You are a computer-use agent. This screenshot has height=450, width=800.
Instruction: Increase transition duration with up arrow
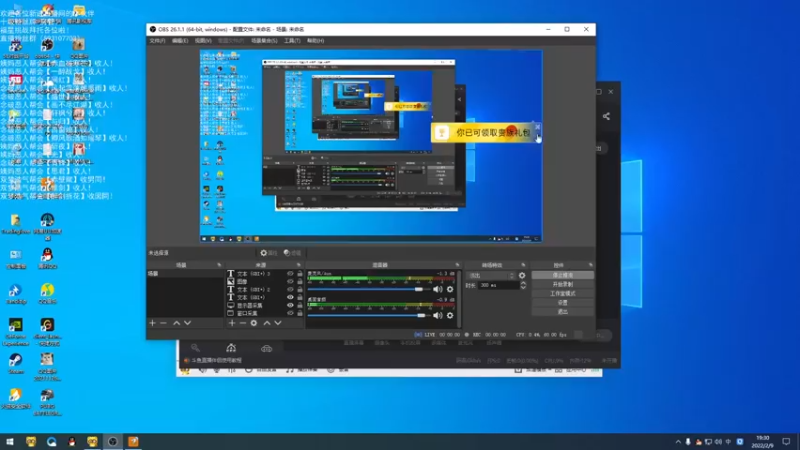coord(523,284)
